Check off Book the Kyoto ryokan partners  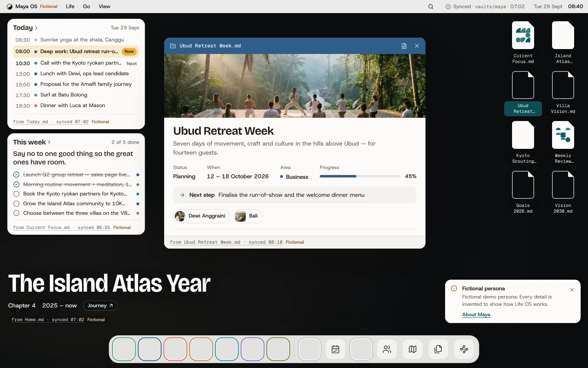point(16,194)
